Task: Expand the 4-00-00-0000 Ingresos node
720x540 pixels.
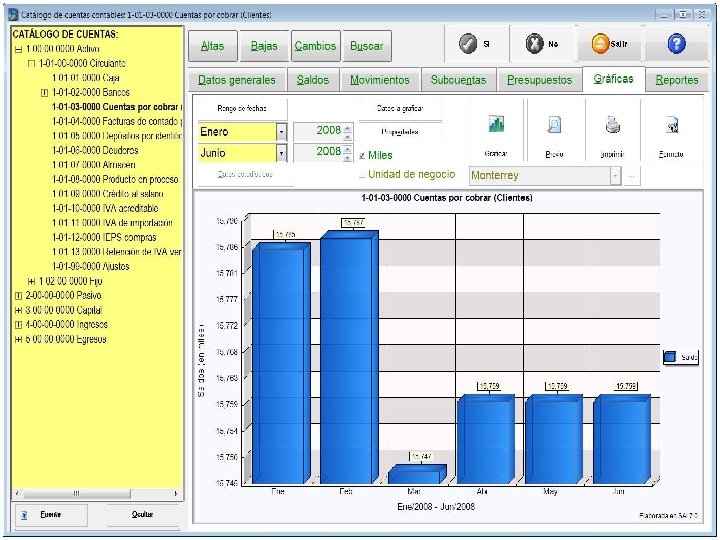Action: (18, 325)
